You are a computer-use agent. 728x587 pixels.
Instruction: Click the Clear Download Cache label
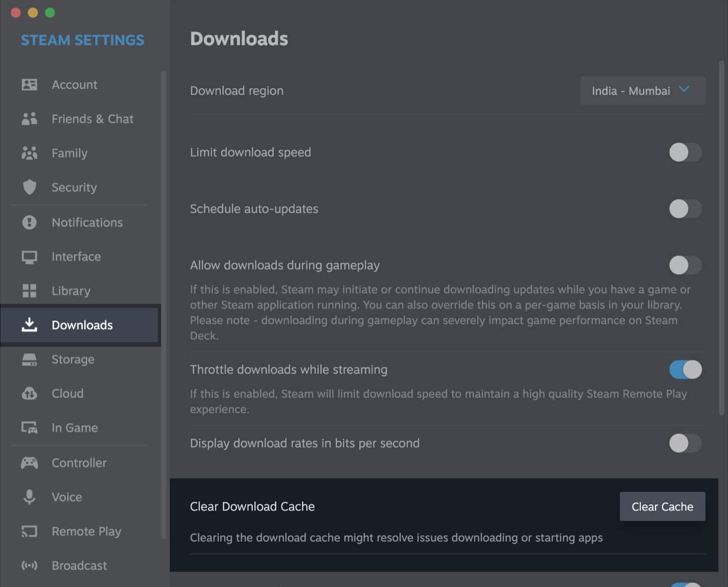252,506
